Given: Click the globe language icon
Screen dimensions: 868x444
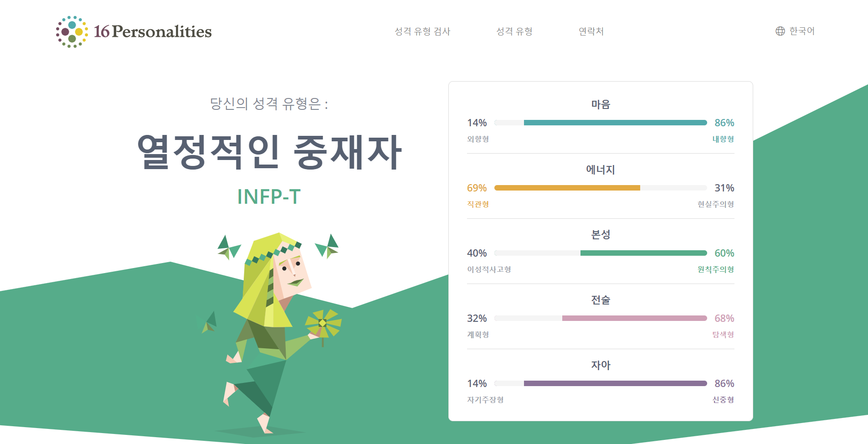Looking at the screenshot, I should 780,31.
